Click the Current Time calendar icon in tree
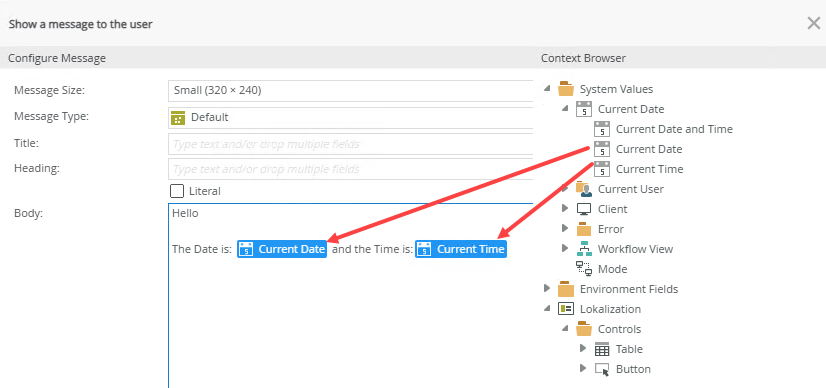This screenshot has width=826, height=388. coord(602,169)
